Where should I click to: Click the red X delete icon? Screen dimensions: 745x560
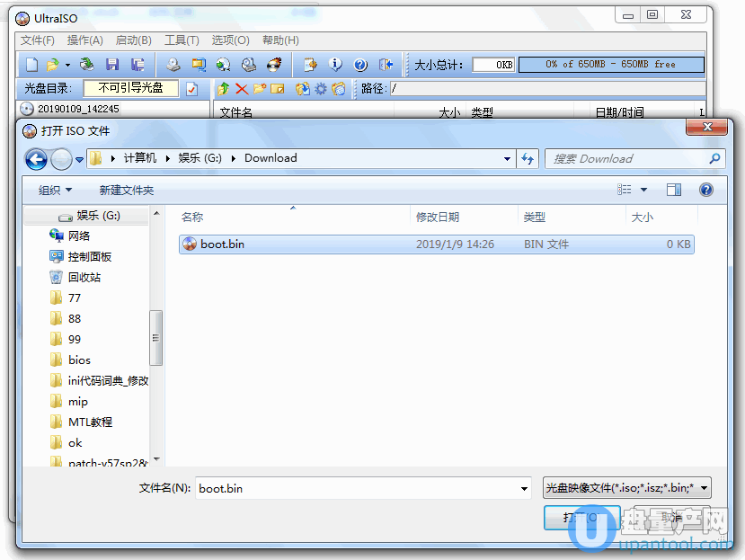(x=242, y=89)
